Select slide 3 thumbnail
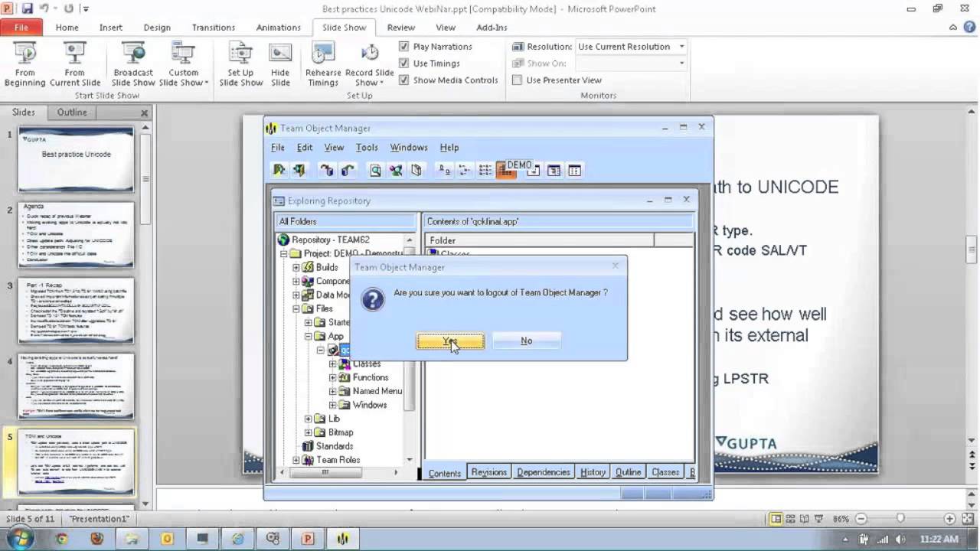The image size is (980, 551). click(x=76, y=310)
